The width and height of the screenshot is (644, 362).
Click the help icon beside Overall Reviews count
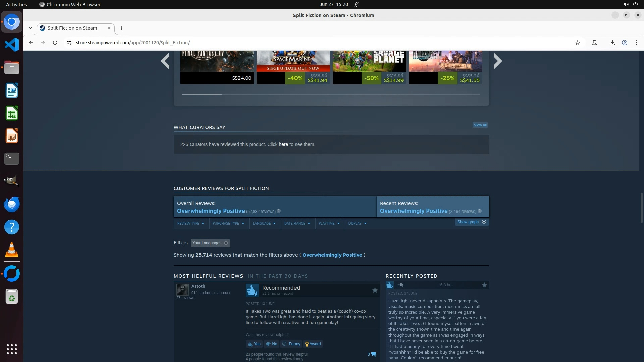tap(279, 211)
